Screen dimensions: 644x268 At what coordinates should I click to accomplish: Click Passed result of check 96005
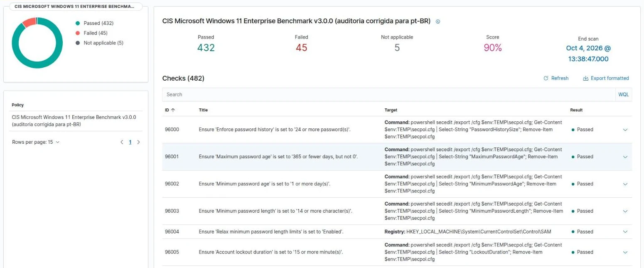point(583,252)
